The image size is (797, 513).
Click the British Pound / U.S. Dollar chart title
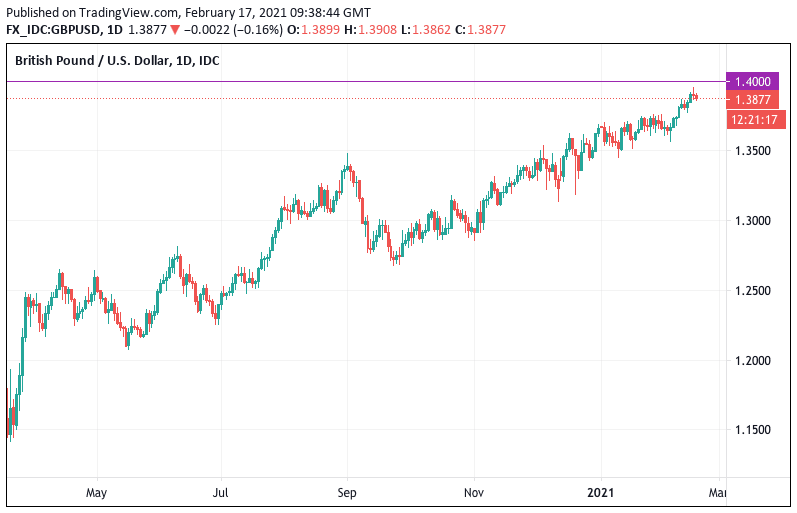coord(117,61)
